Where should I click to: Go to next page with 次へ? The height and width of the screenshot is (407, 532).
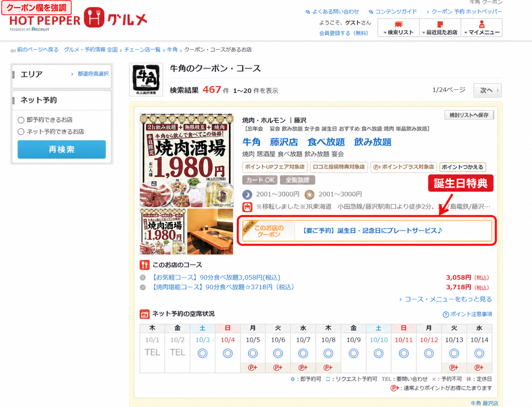(487, 90)
